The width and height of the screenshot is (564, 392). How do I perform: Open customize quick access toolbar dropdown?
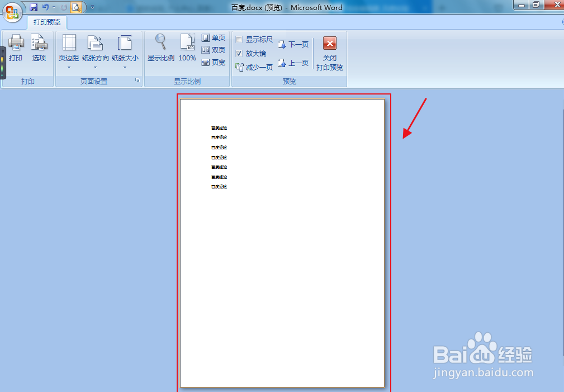pos(92,7)
